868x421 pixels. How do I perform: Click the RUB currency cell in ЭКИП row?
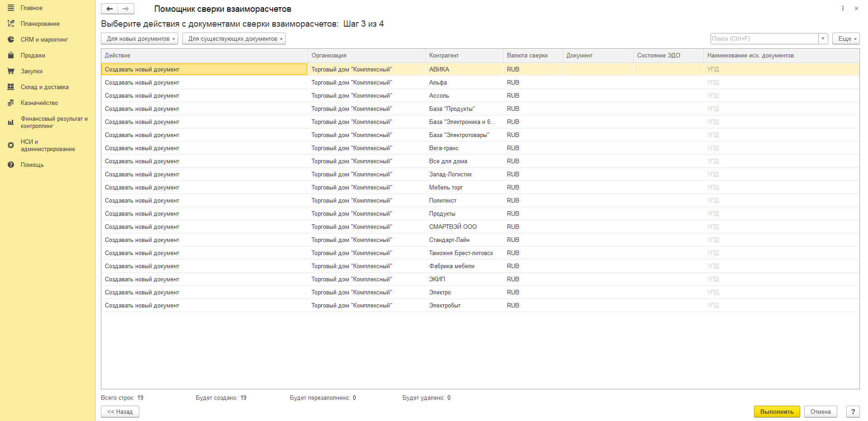[x=533, y=279]
